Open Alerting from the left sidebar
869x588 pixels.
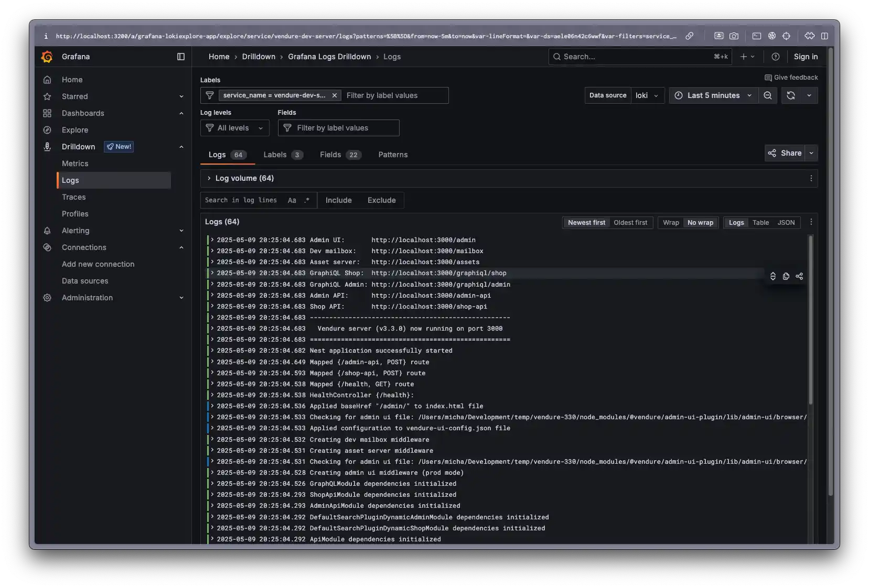pyautogui.click(x=76, y=231)
